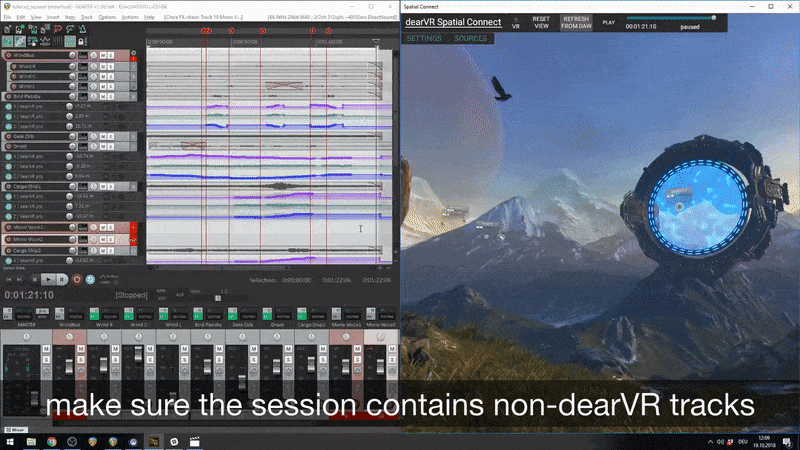800x450 pixels.
Task: Open the Track menu in REAPER
Action: (87, 17)
